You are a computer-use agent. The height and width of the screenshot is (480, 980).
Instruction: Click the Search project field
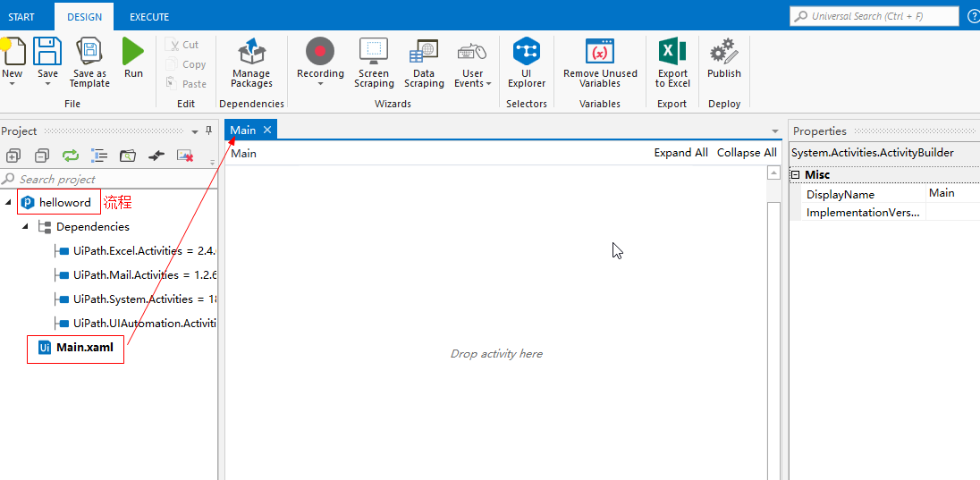click(x=108, y=179)
